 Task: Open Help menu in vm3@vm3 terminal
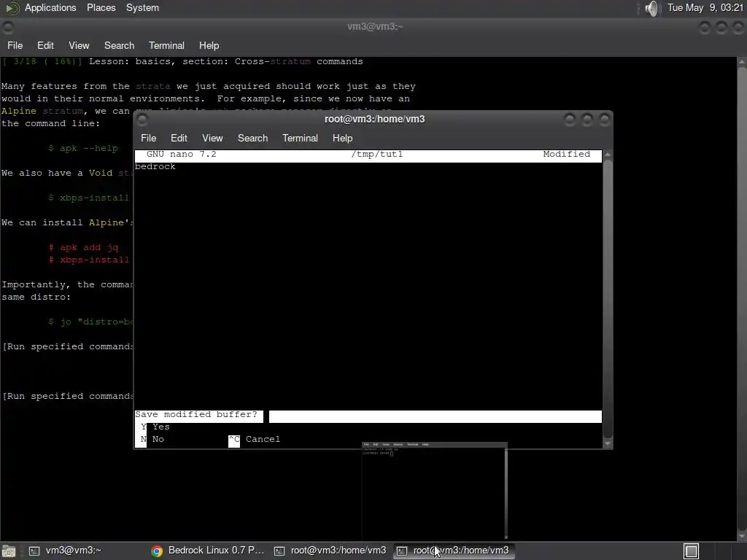click(209, 46)
